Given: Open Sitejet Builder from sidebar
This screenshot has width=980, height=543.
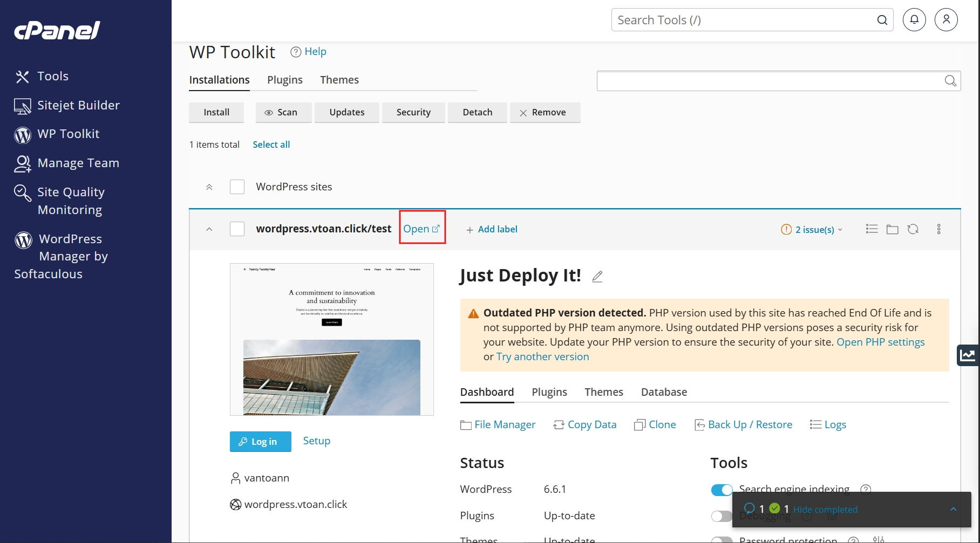Looking at the screenshot, I should click(x=67, y=105).
